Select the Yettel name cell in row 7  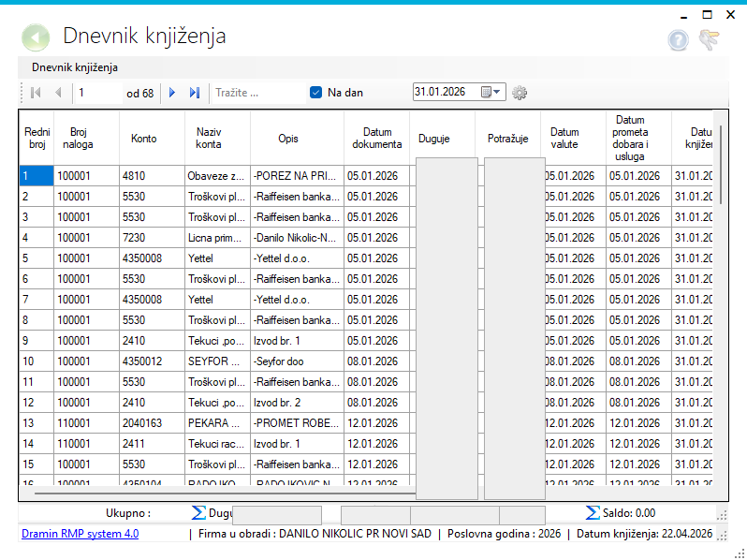coord(217,300)
